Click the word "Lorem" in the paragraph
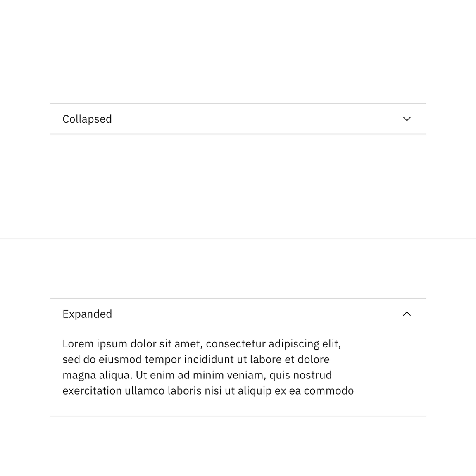The height and width of the screenshot is (476, 476). coord(78,344)
